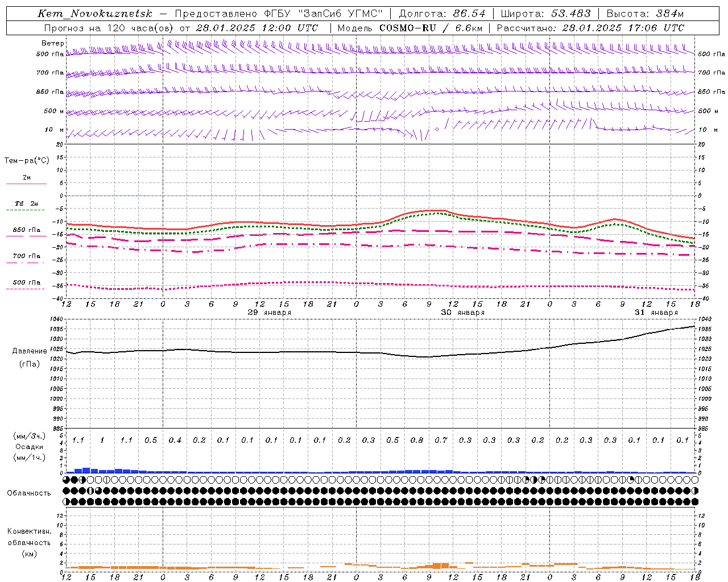Click the dashed line swatch under 850 гПа legend
The width and height of the screenshot is (728, 582).
26,236
